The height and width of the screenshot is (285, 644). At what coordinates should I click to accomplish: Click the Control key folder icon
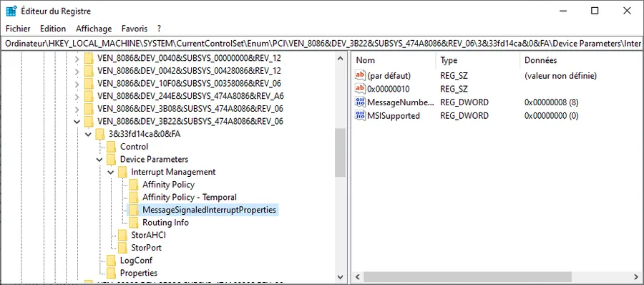[112, 147]
